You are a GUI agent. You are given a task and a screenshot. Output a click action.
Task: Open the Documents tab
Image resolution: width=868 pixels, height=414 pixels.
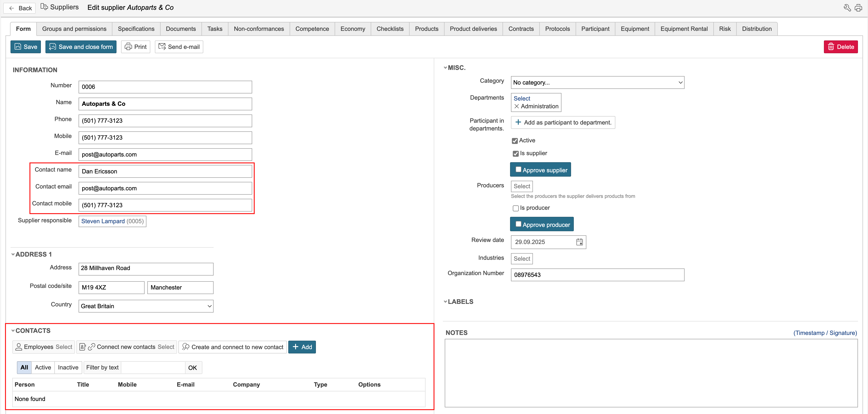tap(181, 29)
